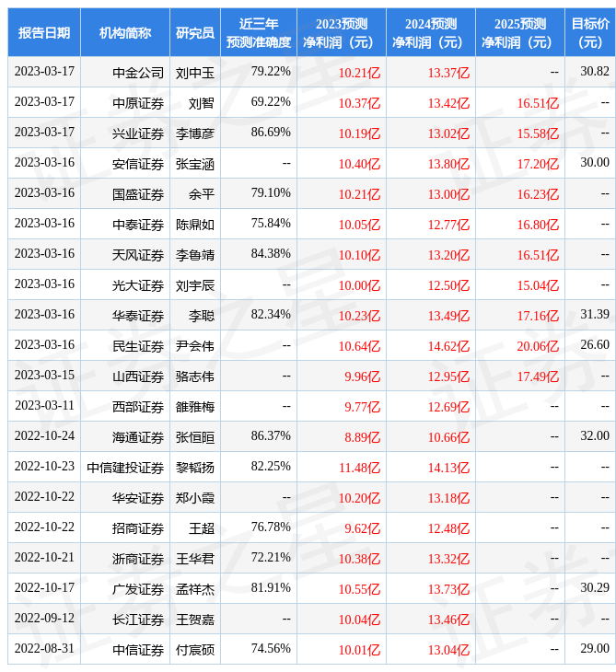Click analyst name 付宸硕
This screenshot has height=672, width=616.
click(195, 650)
